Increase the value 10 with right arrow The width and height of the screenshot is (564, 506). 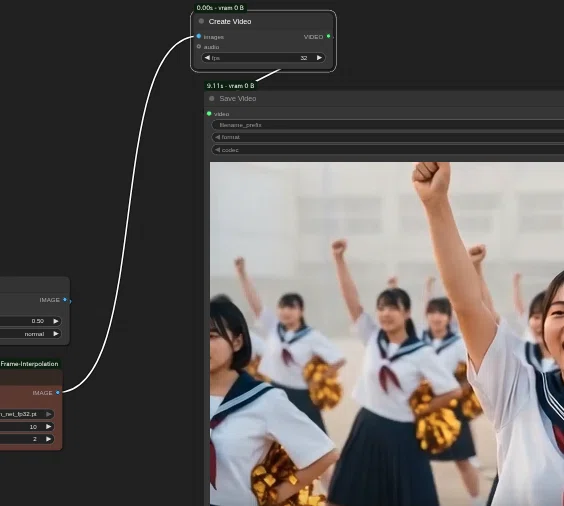click(x=49, y=427)
